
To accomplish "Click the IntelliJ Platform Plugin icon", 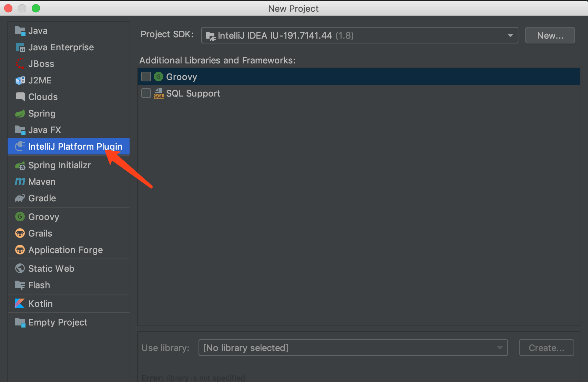I will 20,147.
